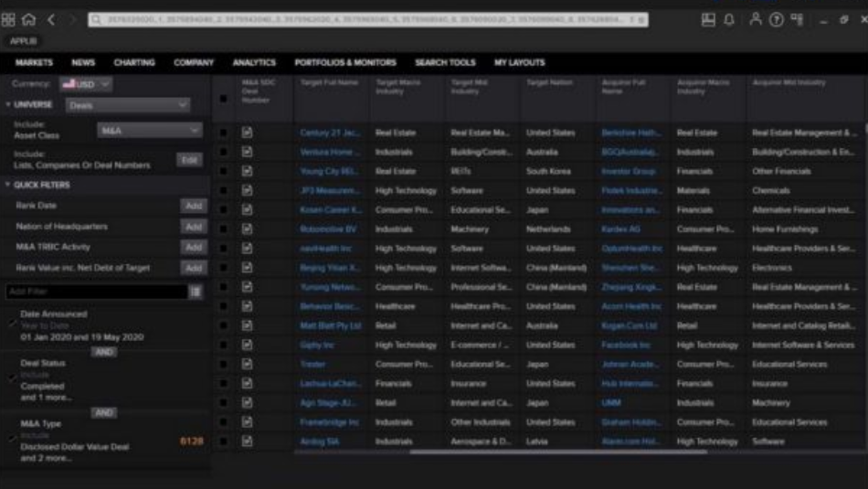This screenshot has width=868, height=489.
Task: Select all rows with header checkbox
Action: point(224,98)
